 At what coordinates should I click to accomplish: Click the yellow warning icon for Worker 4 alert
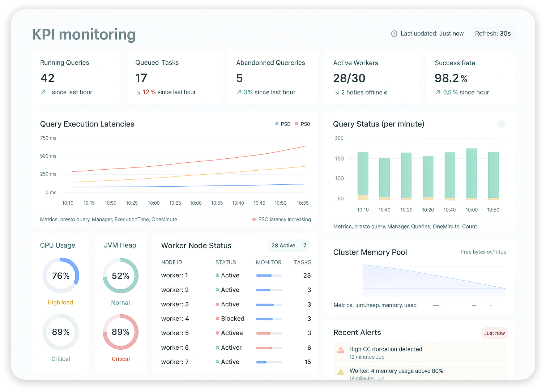(x=341, y=372)
